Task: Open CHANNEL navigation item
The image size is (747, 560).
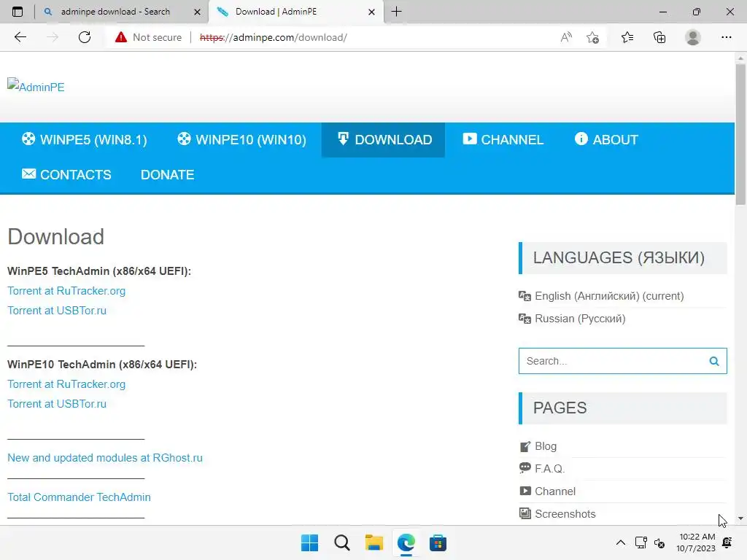Action: point(503,139)
